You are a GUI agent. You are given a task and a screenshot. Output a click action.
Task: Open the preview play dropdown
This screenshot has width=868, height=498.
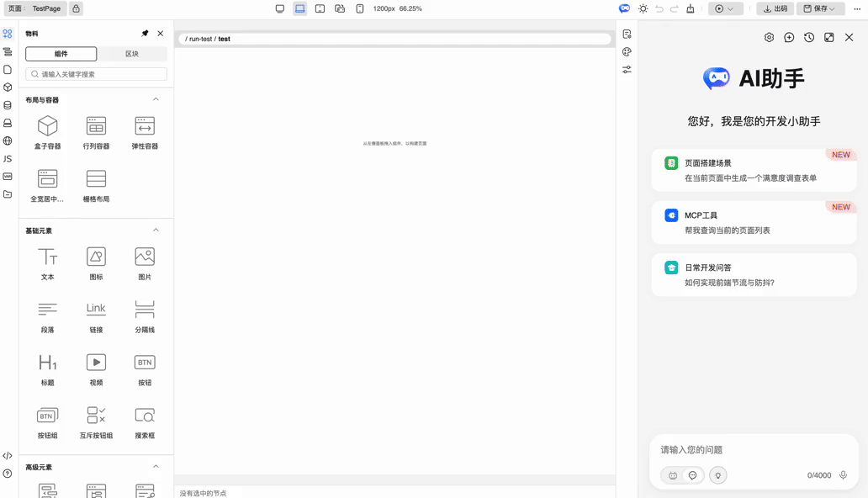point(730,8)
